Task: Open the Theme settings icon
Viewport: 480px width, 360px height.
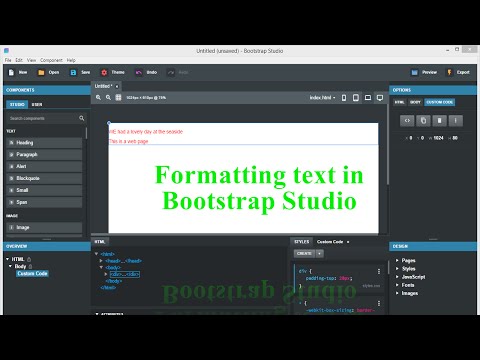Action: (x=104, y=72)
